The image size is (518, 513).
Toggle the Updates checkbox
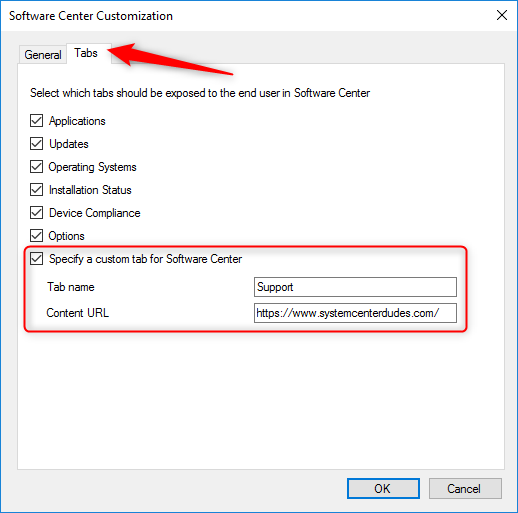pyautogui.click(x=36, y=144)
